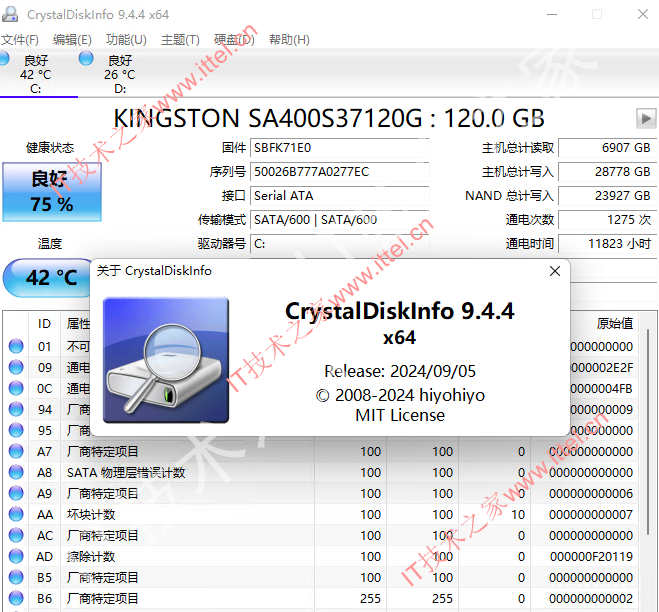Click the interface field Serial ATA

click(x=340, y=196)
